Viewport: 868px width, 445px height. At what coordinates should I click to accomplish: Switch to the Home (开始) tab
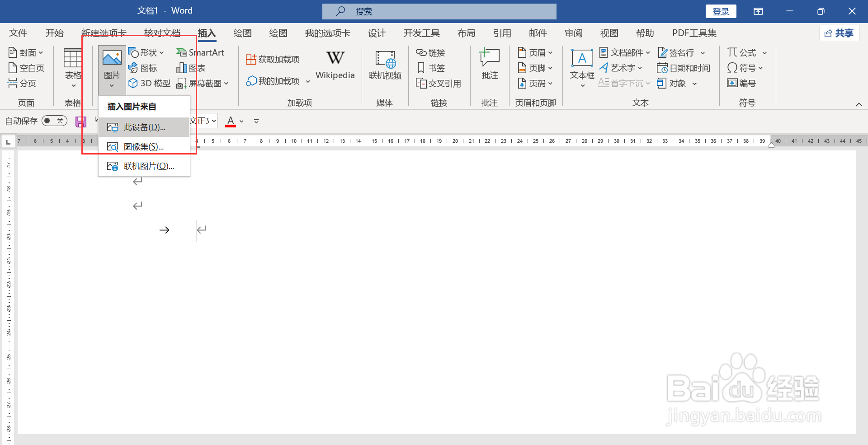click(55, 33)
